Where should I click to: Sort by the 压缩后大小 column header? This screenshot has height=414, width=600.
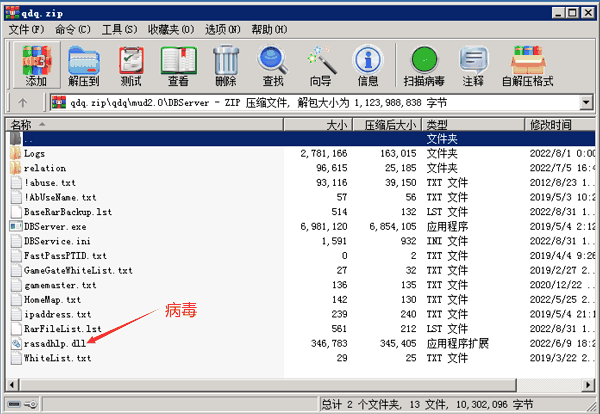[387, 125]
